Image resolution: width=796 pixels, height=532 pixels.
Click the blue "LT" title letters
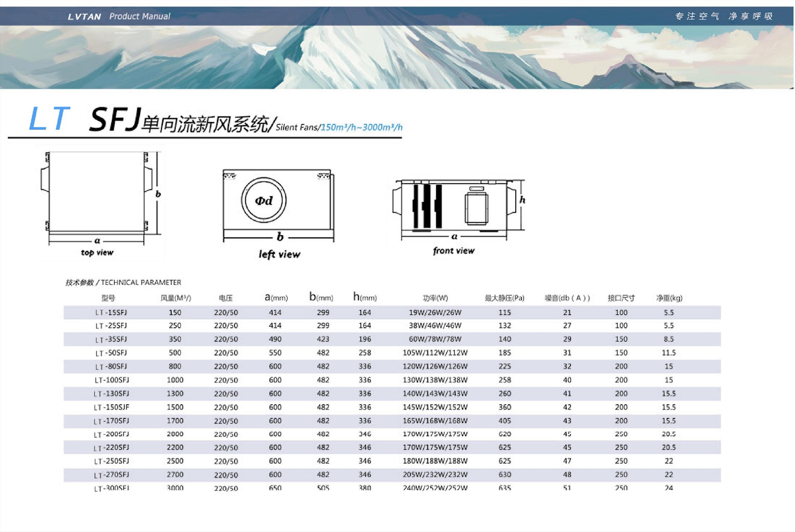click(49, 119)
